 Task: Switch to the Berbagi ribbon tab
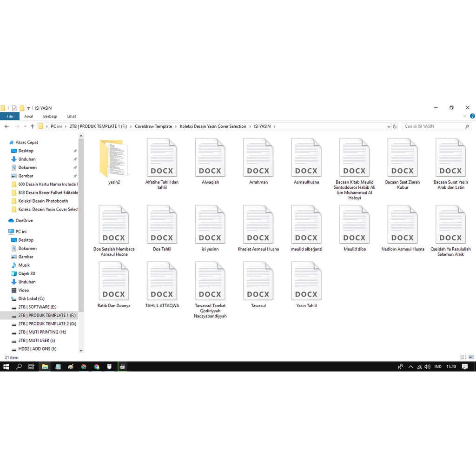point(50,117)
